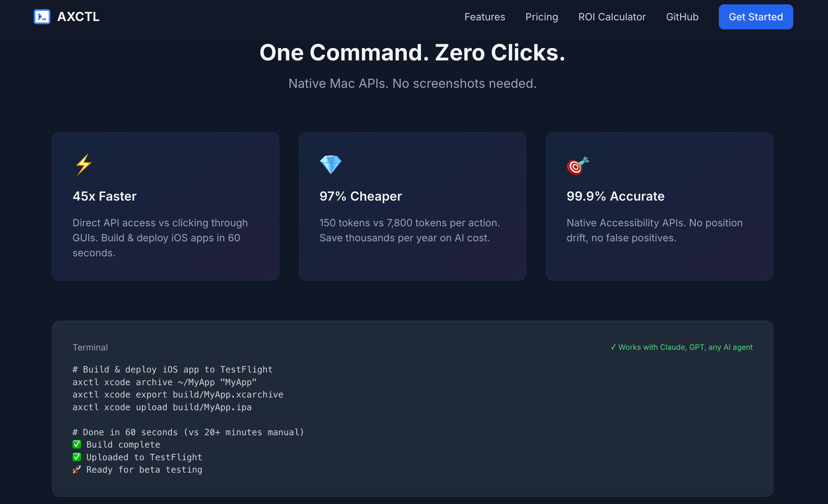Image resolution: width=828 pixels, height=504 pixels.
Task: Click the rocket icon in terminal
Action: [x=76, y=469]
